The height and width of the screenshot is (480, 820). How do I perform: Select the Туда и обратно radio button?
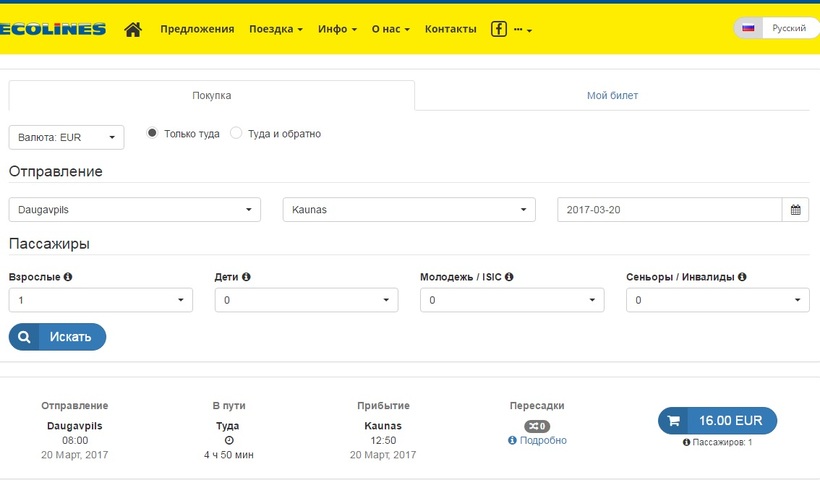tap(237, 133)
